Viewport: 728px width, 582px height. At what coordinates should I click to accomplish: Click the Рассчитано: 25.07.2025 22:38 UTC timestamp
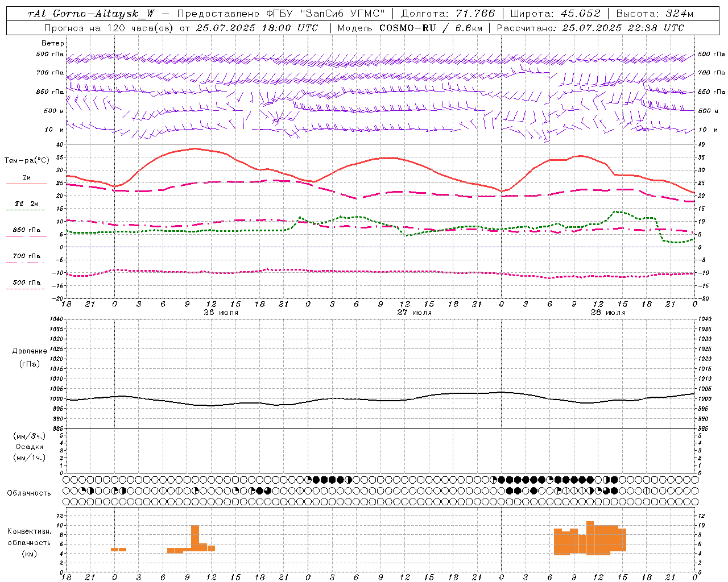pyautogui.click(x=590, y=27)
